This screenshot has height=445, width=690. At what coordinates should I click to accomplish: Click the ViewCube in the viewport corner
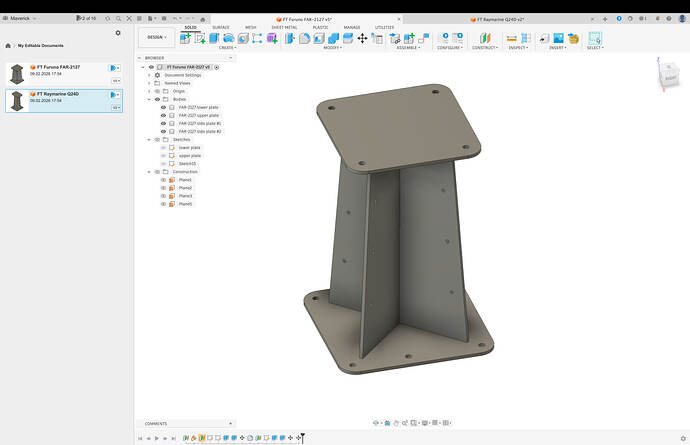point(669,72)
